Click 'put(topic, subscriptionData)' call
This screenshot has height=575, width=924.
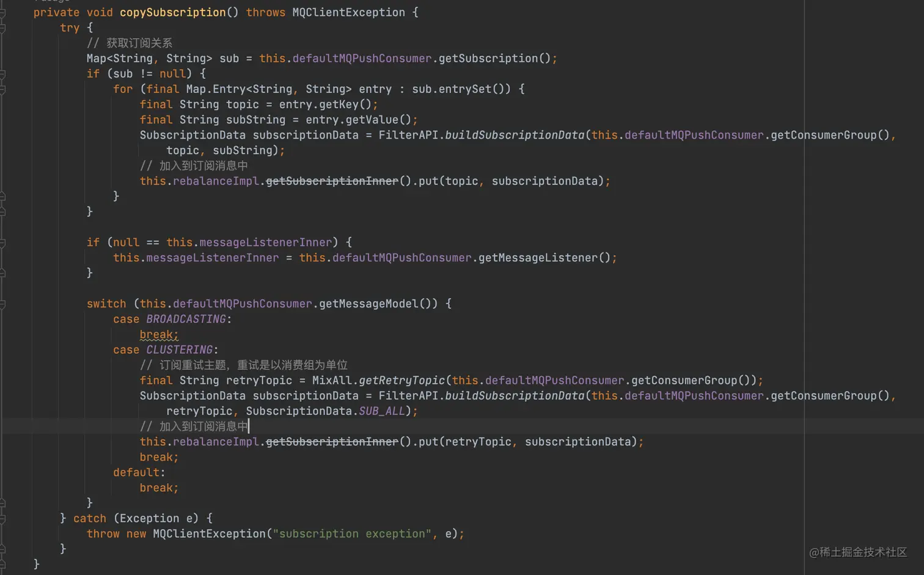coord(511,181)
